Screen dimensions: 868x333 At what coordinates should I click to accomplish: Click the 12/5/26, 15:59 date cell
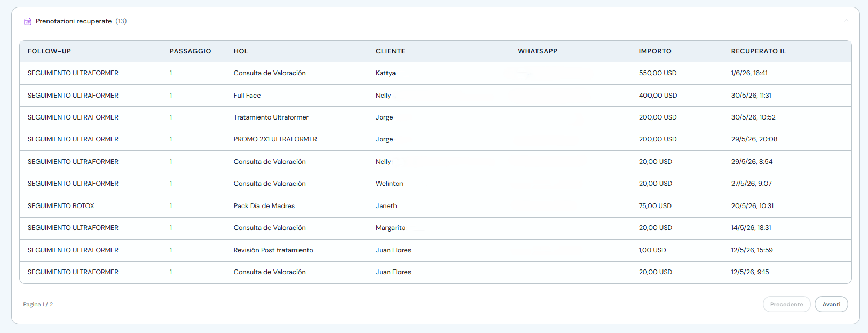(x=752, y=250)
